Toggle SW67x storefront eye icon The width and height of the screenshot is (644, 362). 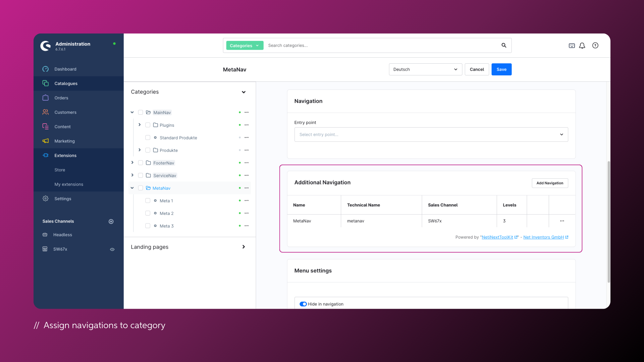(x=112, y=249)
